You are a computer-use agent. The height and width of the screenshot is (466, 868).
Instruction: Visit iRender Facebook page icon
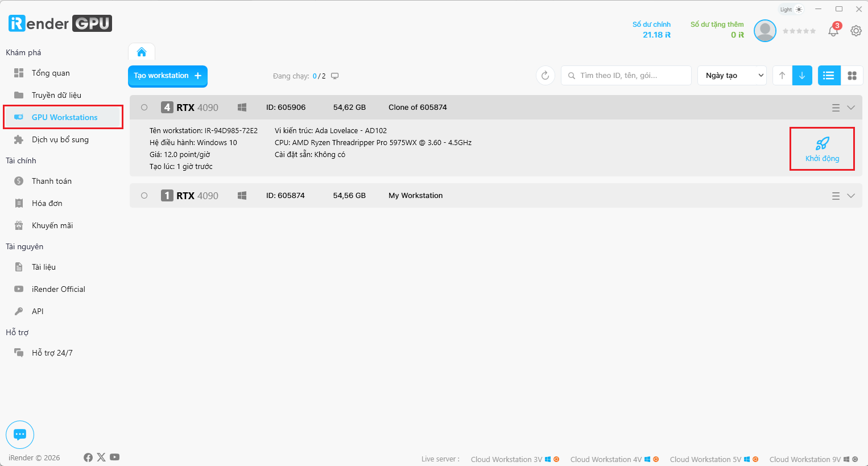click(88, 457)
